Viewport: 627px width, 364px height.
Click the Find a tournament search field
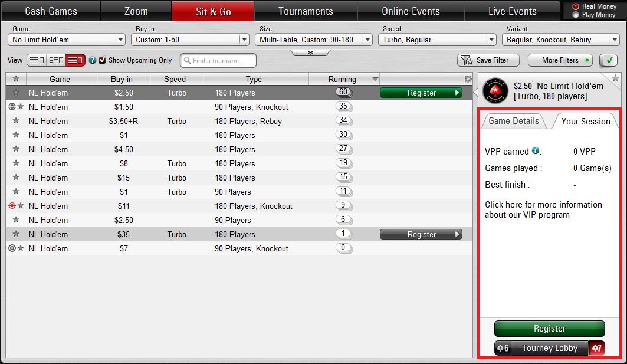tap(218, 60)
